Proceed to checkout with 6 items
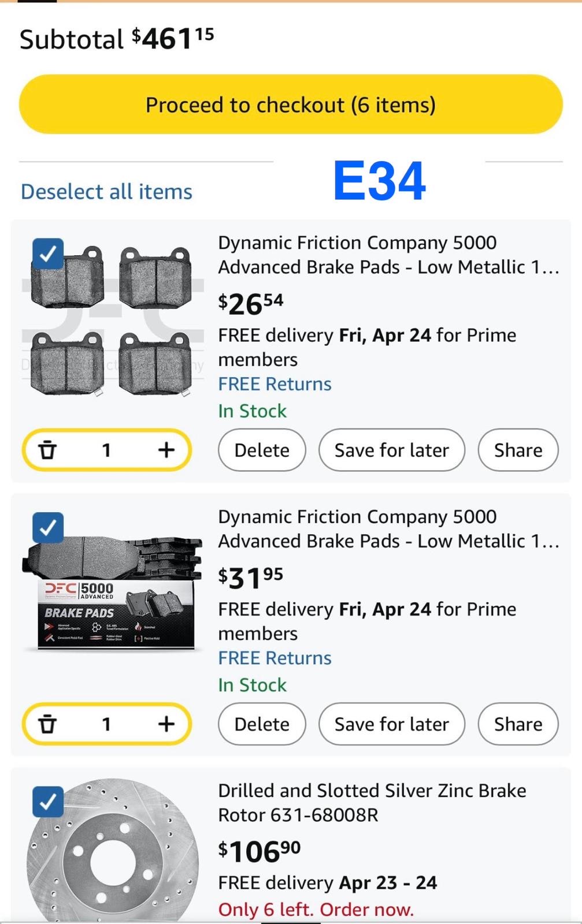Viewport: 582px width, 924px height. tap(291, 105)
